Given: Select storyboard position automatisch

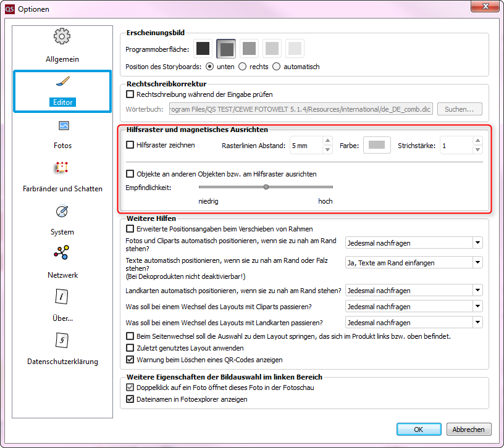Looking at the screenshot, I should (x=277, y=67).
